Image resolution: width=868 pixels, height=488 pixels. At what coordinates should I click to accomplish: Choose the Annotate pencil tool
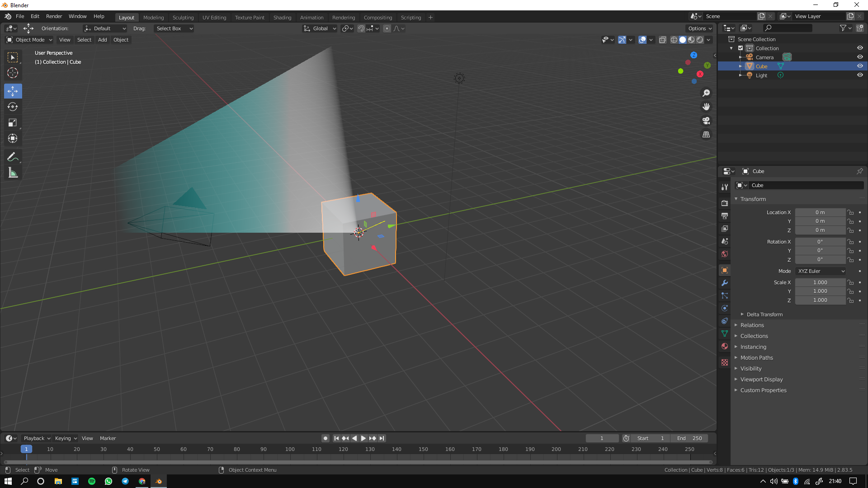click(x=13, y=157)
